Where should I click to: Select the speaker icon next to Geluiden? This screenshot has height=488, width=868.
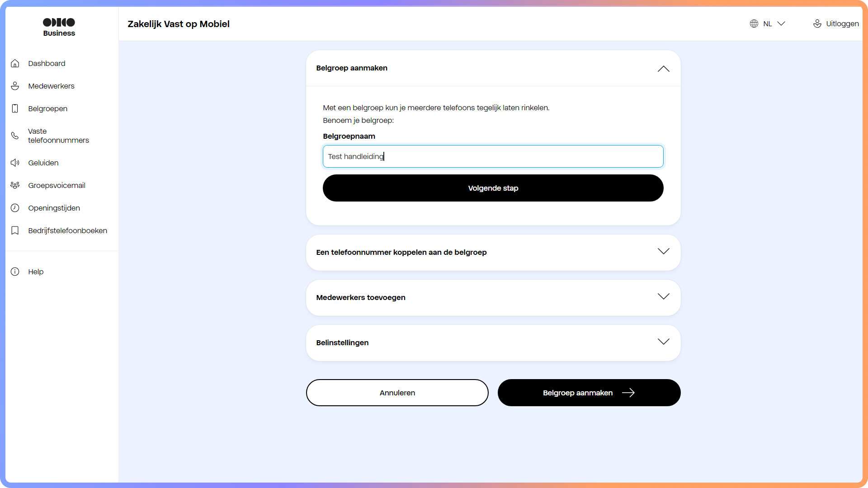point(15,163)
